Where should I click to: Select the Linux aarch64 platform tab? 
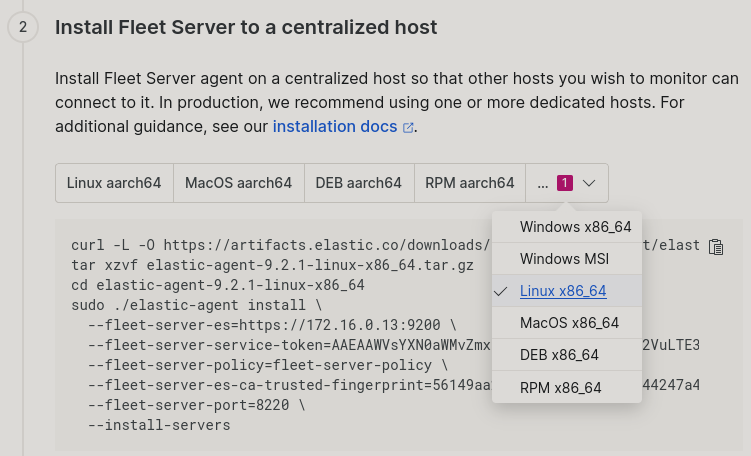click(x=114, y=183)
